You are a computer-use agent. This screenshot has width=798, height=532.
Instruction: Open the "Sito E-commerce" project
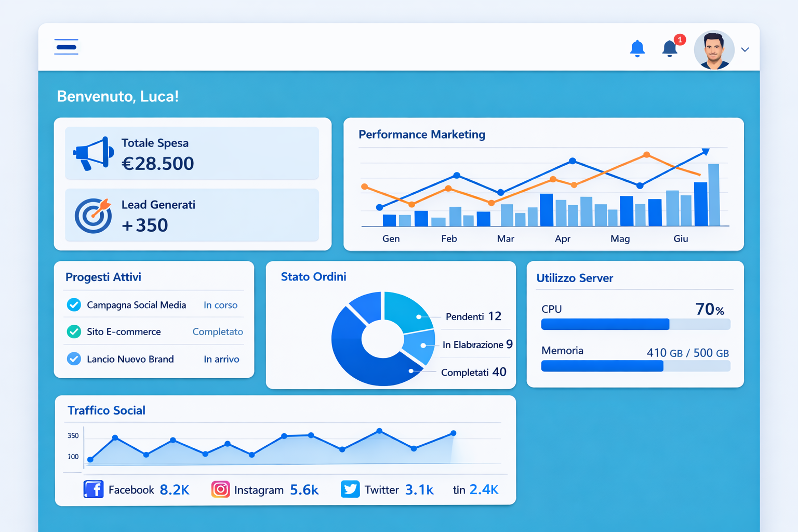click(124, 331)
